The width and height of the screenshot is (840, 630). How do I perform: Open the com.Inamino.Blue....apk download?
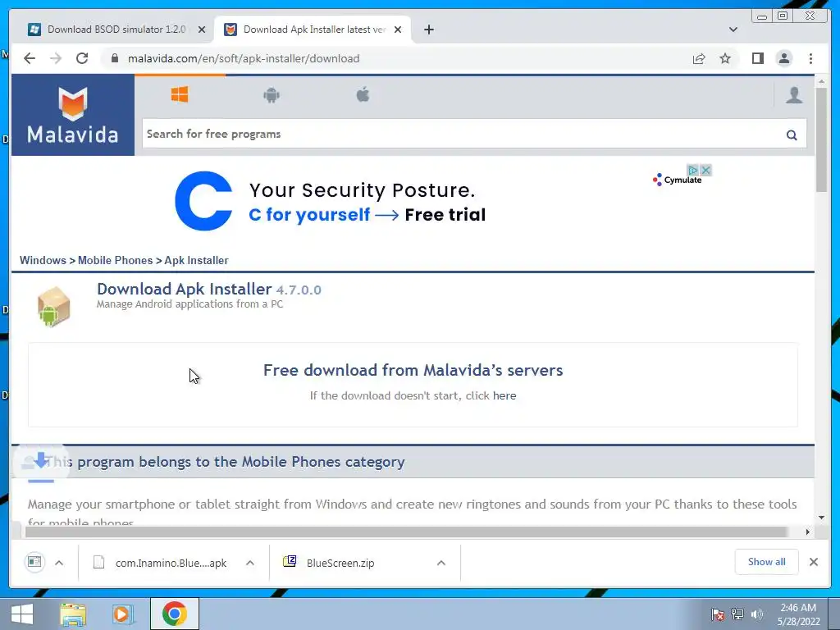point(161,563)
